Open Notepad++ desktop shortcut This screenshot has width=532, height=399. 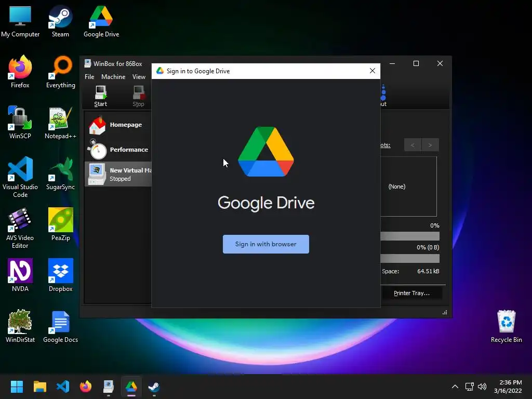point(60,123)
